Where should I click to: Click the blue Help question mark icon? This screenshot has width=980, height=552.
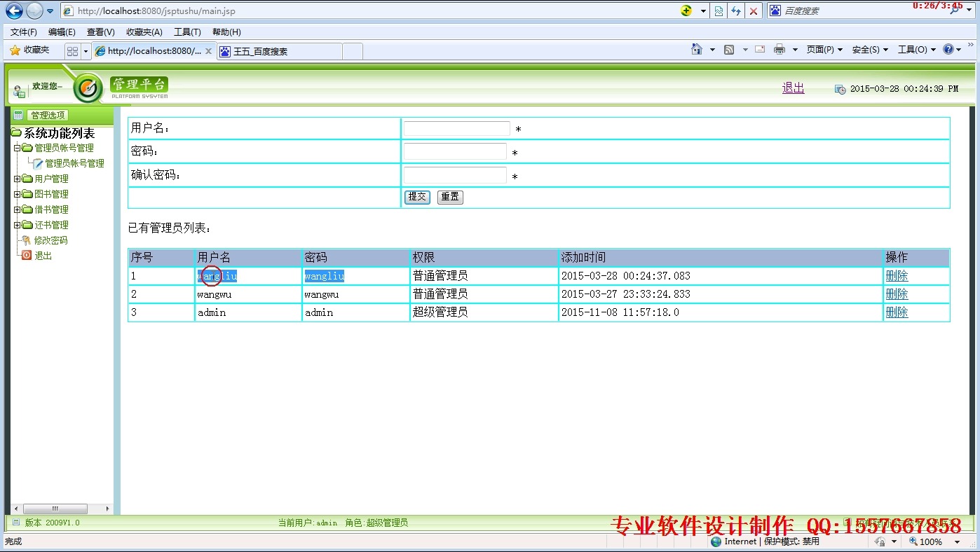pyautogui.click(x=948, y=49)
